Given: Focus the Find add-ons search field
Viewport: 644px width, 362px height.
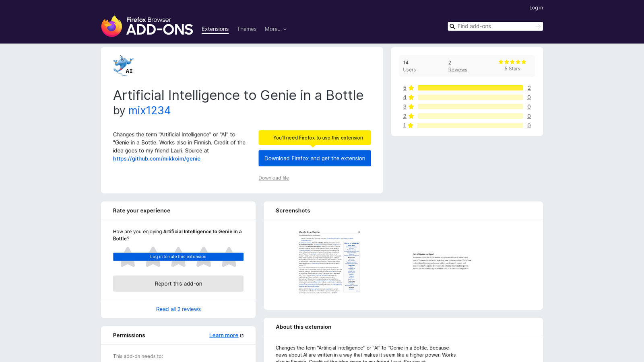Looking at the screenshot, I should pyautogui.click(x=495, y=27).
